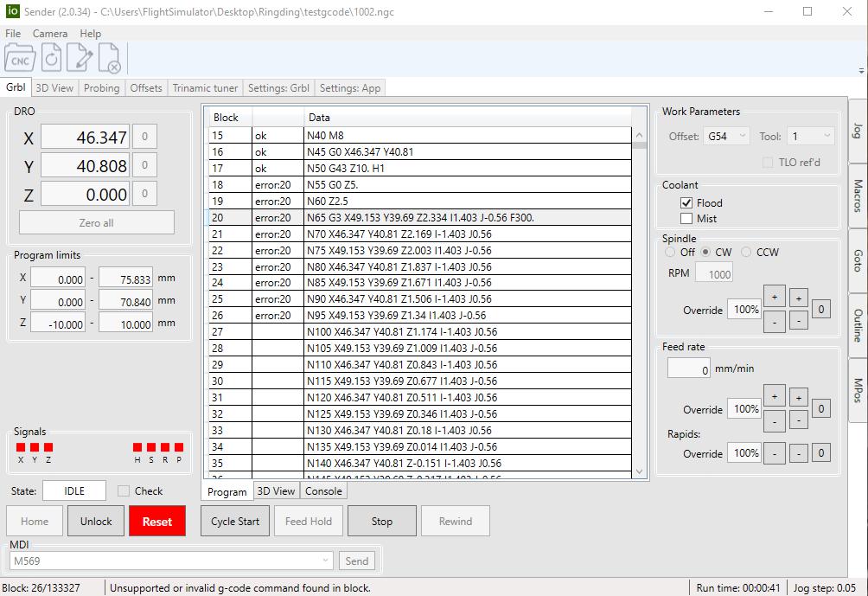
Task: Zero the Y axis with its 0 button
Action: (x=144, y=165)
